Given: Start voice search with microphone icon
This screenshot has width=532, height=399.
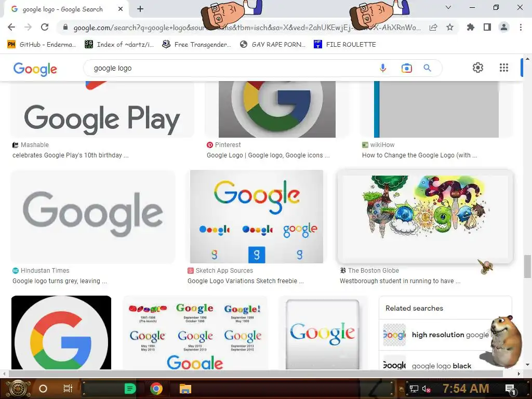Looking at the screenshot, I should pyautogui.click(x=383, y=68).
